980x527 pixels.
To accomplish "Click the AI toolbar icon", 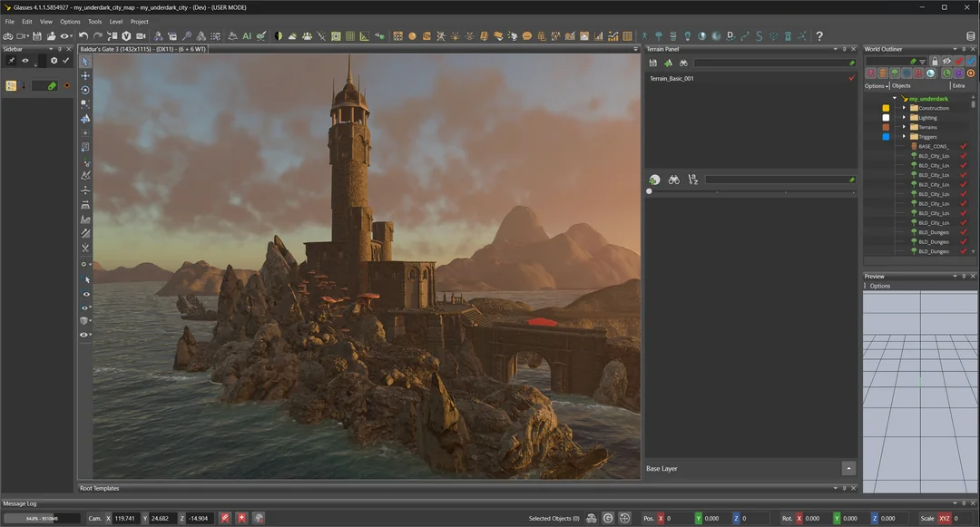I will point(247,36).
